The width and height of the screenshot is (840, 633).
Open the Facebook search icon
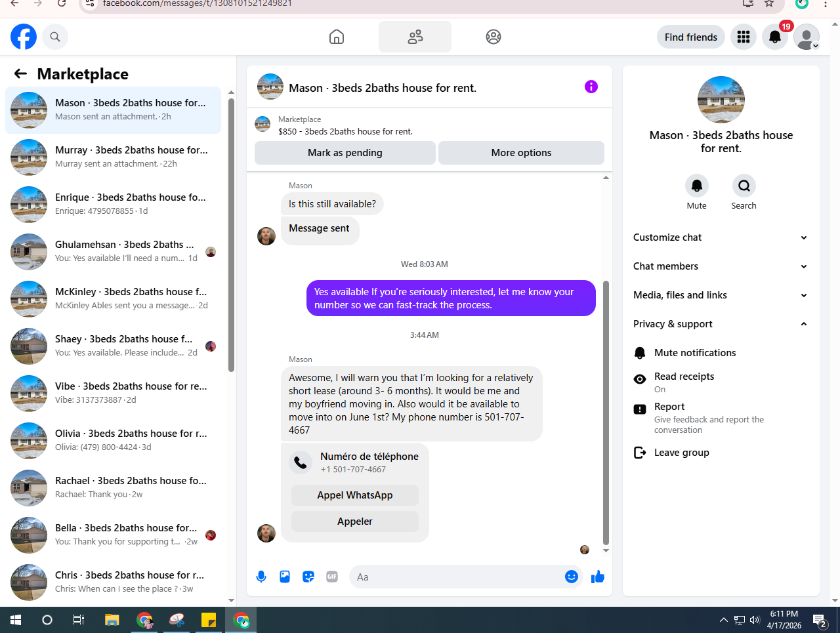55,37
